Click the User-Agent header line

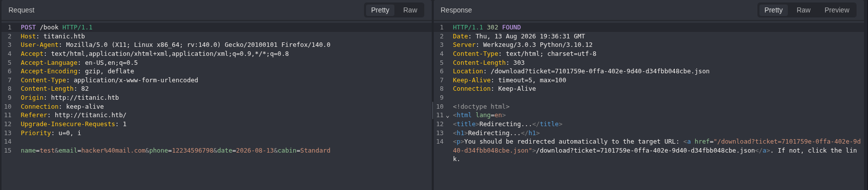(175, 45)
